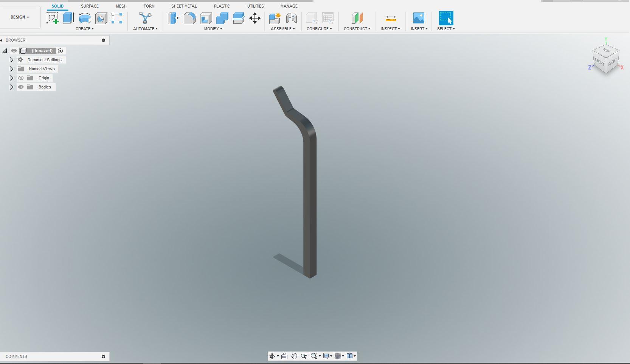Image resolution: width=630 pixels, height=364 pixels.
Task: Open the CONSTRUCT dropdown menu
Action: 357,29
